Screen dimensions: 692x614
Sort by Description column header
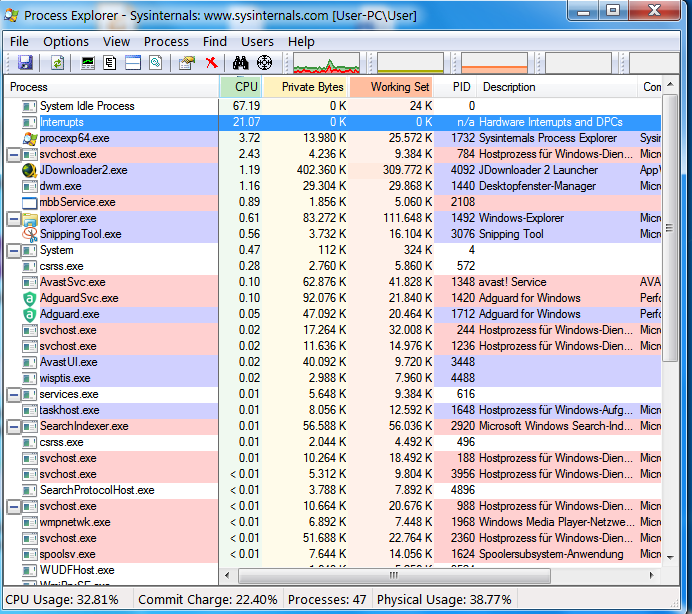tap(557, 87)
